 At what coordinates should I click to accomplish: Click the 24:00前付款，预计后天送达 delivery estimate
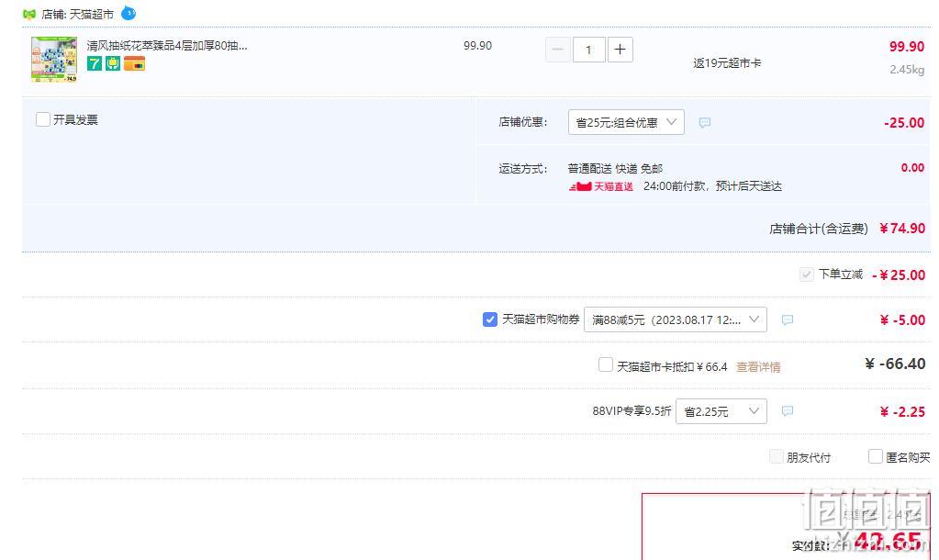pyautogui.click(x=712, y=186)
